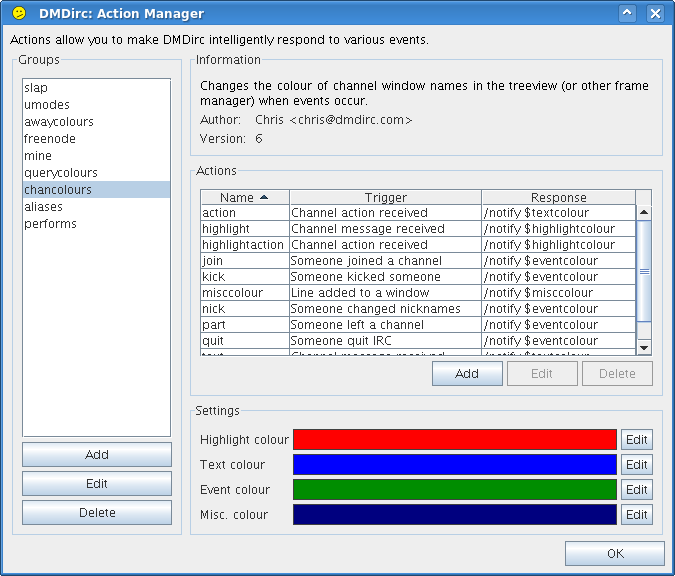
Task: Sort actions by the Trigger column header
Action: 385,197
